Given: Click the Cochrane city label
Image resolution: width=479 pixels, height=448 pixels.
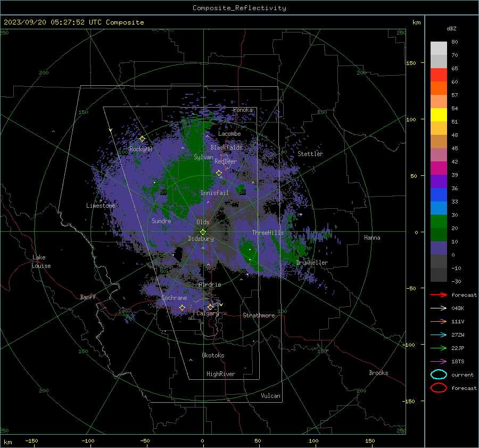Looking at the screenshot, I should (174, 298).
